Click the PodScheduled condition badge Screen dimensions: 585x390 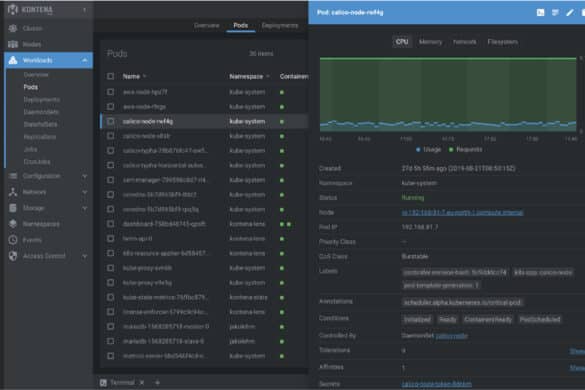click(540, 319)
